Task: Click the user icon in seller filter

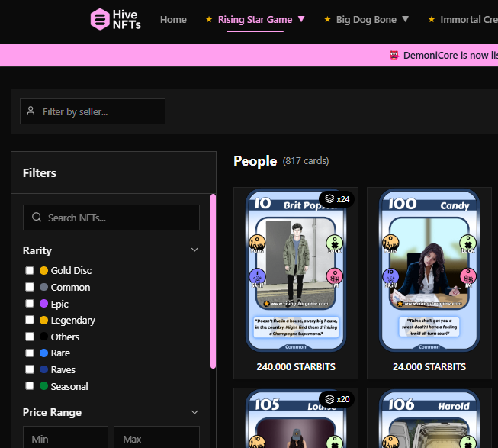Action: pos(31,111)
